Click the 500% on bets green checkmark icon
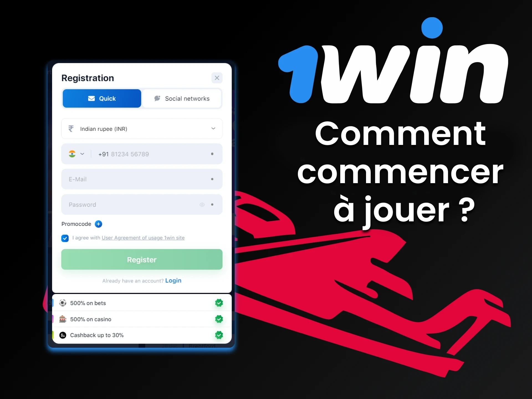 click(x=218, y=303)
